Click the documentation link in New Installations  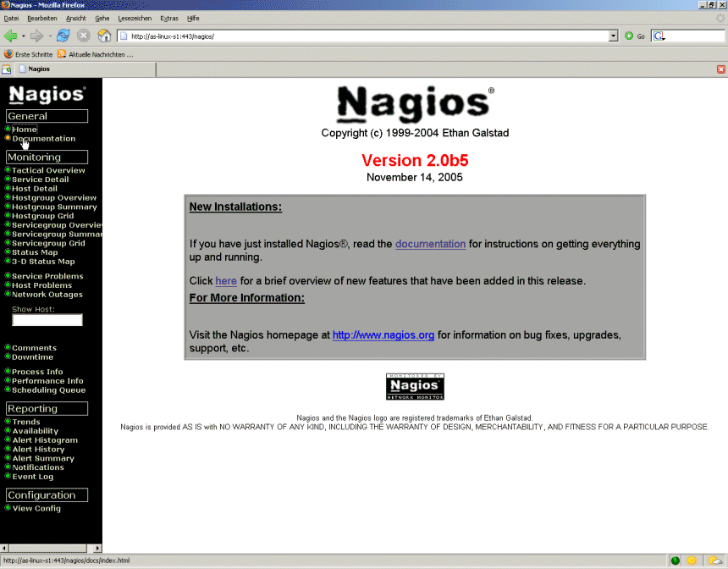click(x=430, y=244)
